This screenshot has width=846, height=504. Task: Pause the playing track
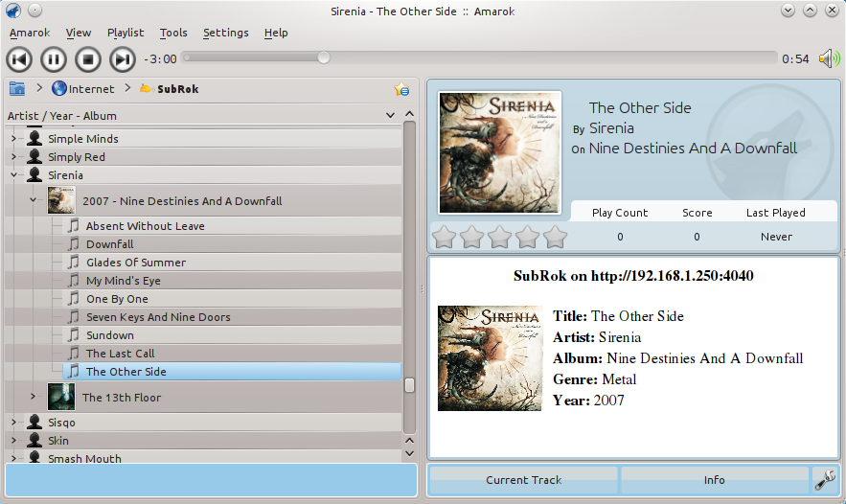pyautogui.click(x=54, y=59)
